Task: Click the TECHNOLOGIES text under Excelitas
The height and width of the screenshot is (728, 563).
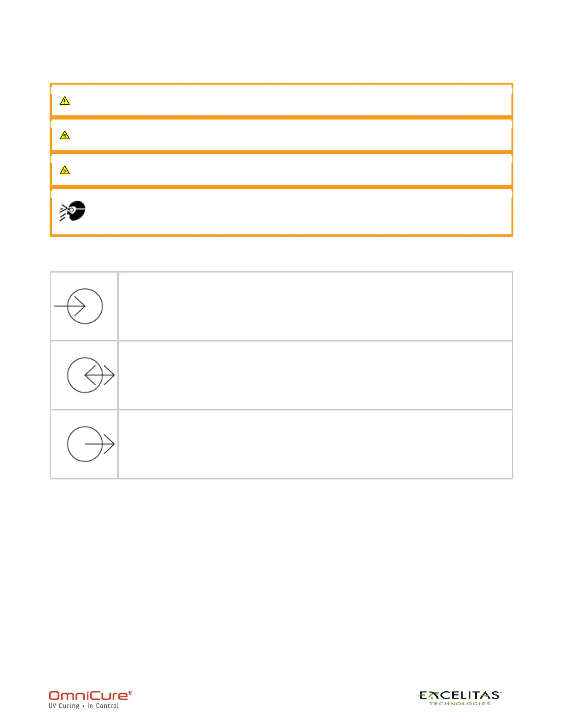Action: click(460, 703)
